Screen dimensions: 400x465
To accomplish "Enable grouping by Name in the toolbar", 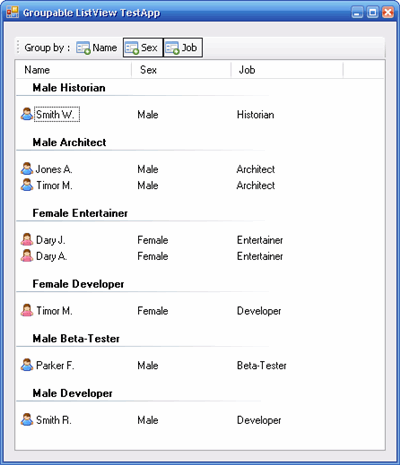I will coord(97,48).
